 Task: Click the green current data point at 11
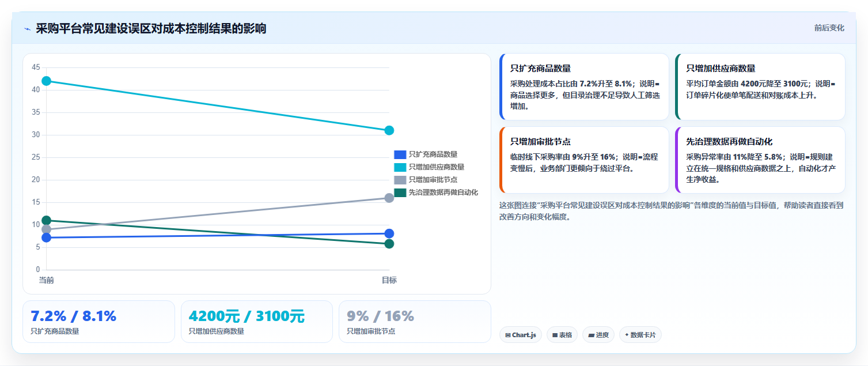click(47, 220)
